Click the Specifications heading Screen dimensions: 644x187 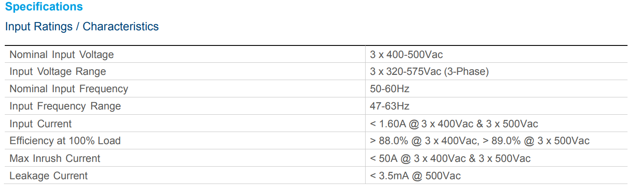pyautogui.click(x=44, y=7)
